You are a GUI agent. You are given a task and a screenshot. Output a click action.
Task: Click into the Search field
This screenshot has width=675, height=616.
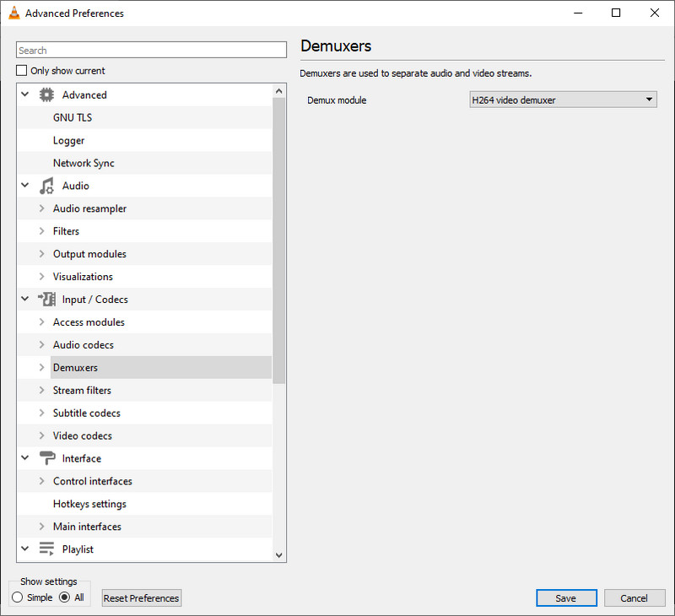tap(151, 50)
